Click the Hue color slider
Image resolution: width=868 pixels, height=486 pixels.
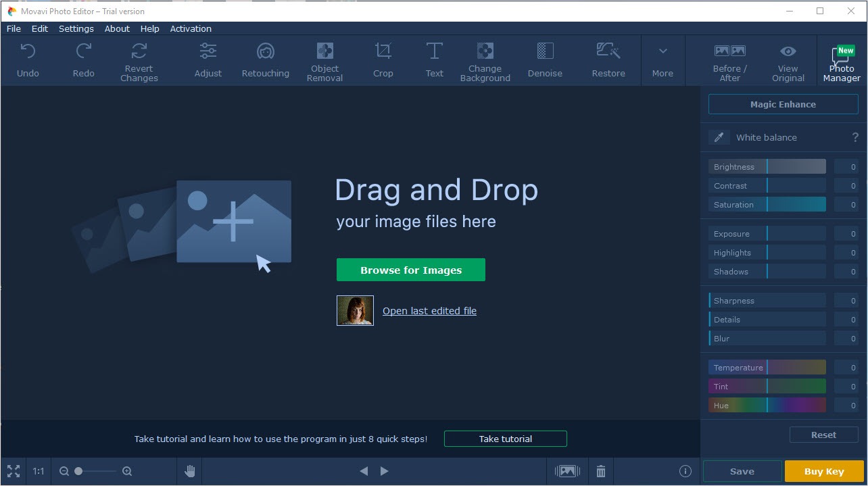pos(767,405)
